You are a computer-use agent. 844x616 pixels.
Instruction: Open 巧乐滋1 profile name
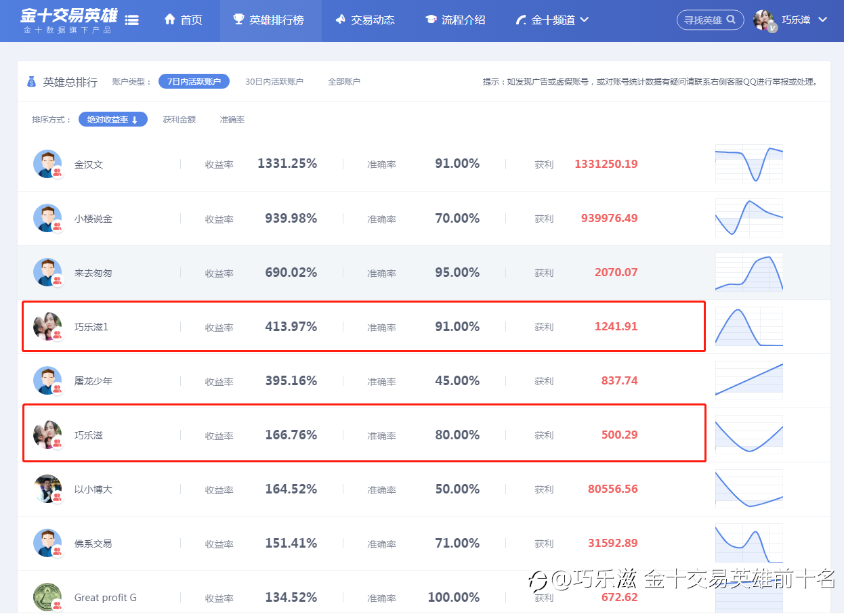(x=91, y=327)
